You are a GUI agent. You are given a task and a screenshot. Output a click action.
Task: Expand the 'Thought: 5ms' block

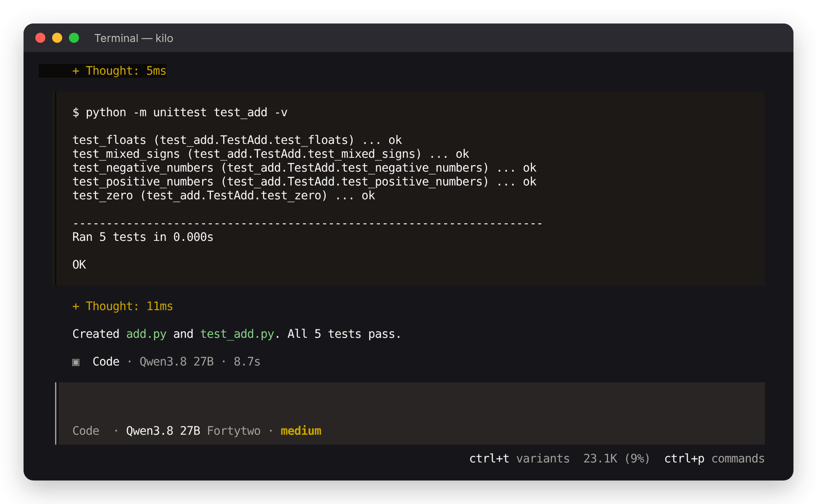point(119,71)
